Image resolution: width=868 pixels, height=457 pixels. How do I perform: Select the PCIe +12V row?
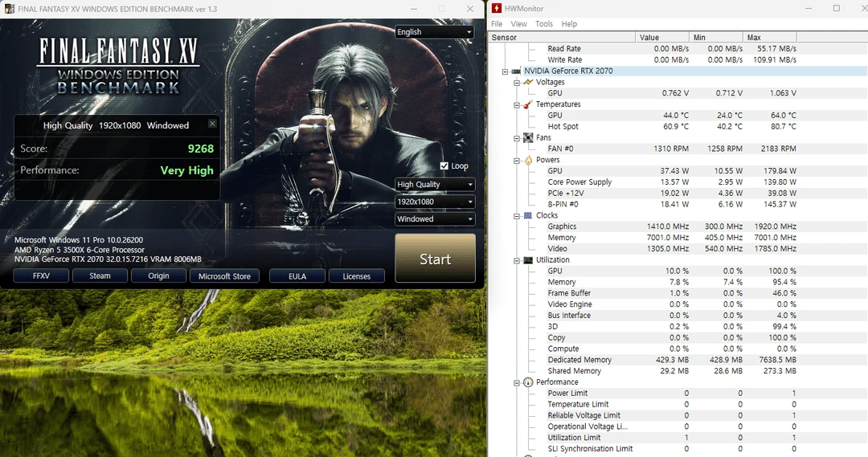pyautogui.click(x=671, y=193)
